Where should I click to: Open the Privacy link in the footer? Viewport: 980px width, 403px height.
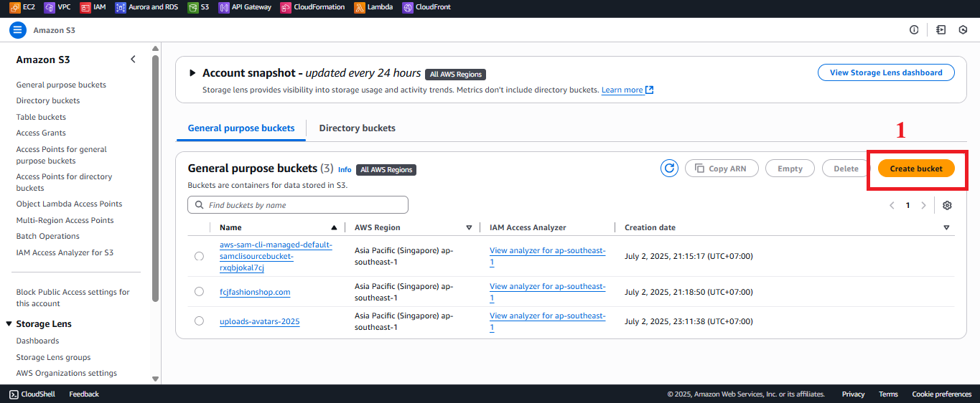853,394
